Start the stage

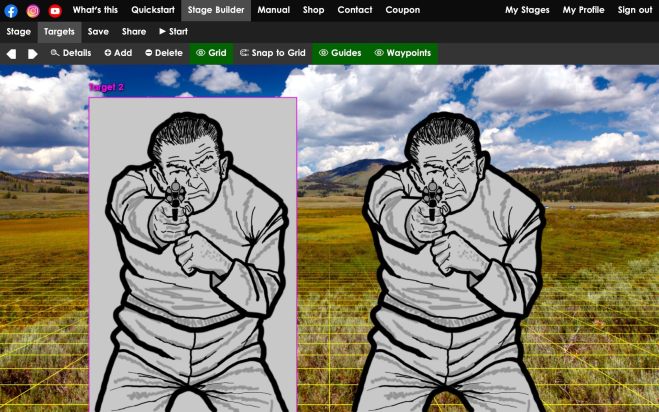(x=174, y=32)
